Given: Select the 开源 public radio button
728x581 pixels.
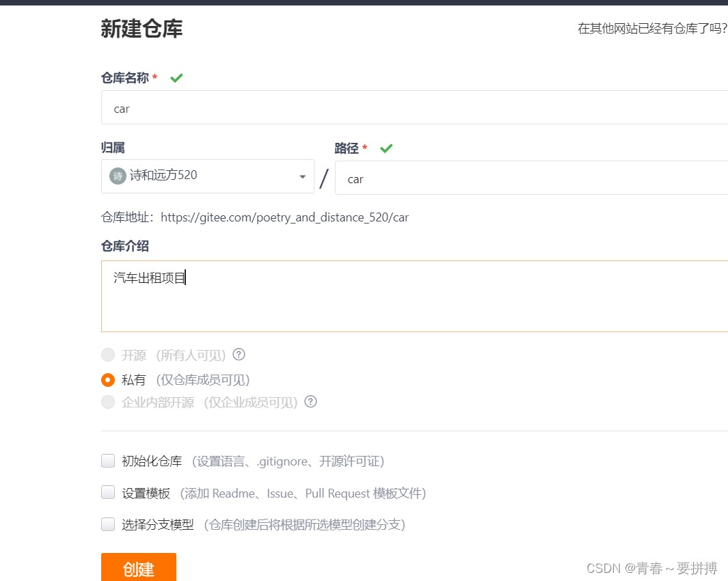Looking at the screenshot, I should click(108, 355).
